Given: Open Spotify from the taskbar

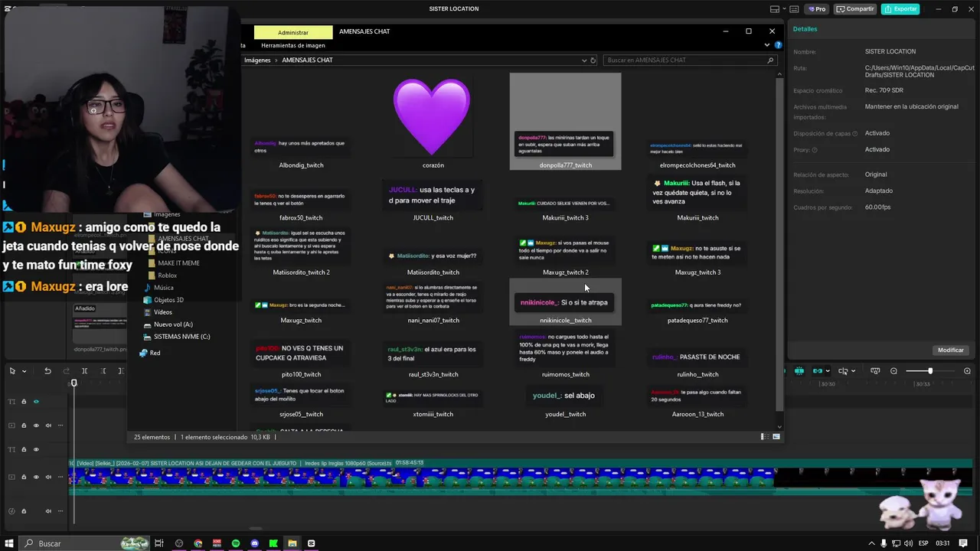Looking at the screenshot, I should coord(236,543).
